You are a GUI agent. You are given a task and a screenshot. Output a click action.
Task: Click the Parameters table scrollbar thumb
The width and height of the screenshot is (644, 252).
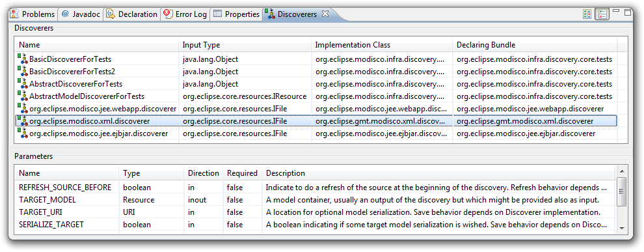point(621,191)
